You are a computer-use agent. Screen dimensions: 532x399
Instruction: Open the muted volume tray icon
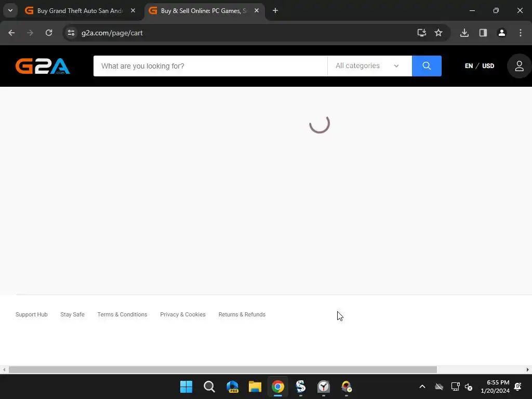[x=469, y=387]
